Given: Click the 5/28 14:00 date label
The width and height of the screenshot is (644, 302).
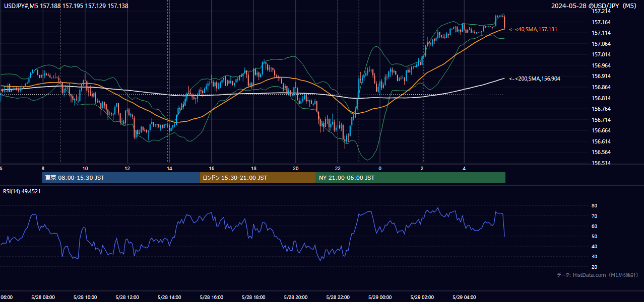Looking at the screenshot, I should coord(169,297).
